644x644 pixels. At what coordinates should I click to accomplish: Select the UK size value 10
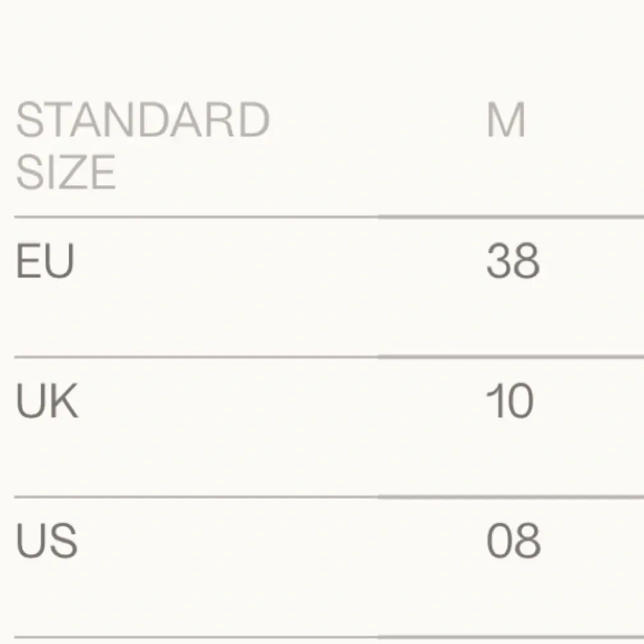click(x=510, y=401)
